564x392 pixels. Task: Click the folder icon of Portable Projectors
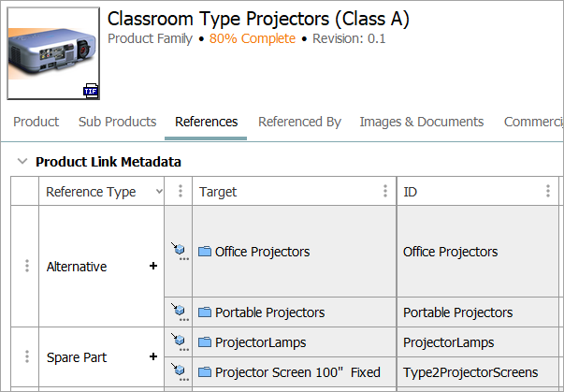click(x=205, y=312)
